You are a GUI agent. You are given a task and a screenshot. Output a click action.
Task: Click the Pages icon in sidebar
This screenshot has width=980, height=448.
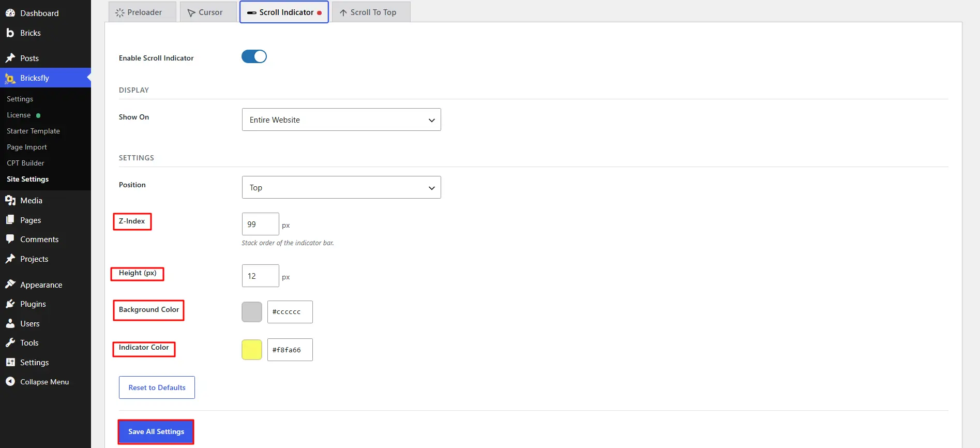tap(10, 220)
